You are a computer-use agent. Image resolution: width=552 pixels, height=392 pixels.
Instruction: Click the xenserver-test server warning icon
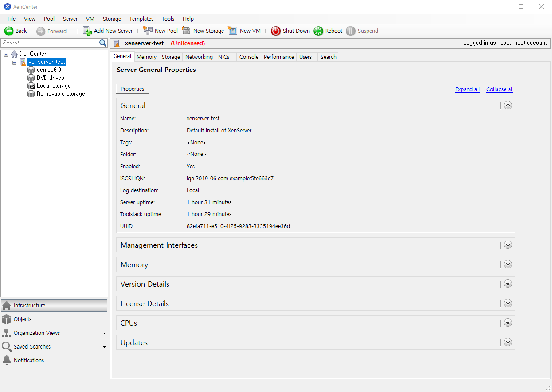click(x=23, y=62)
